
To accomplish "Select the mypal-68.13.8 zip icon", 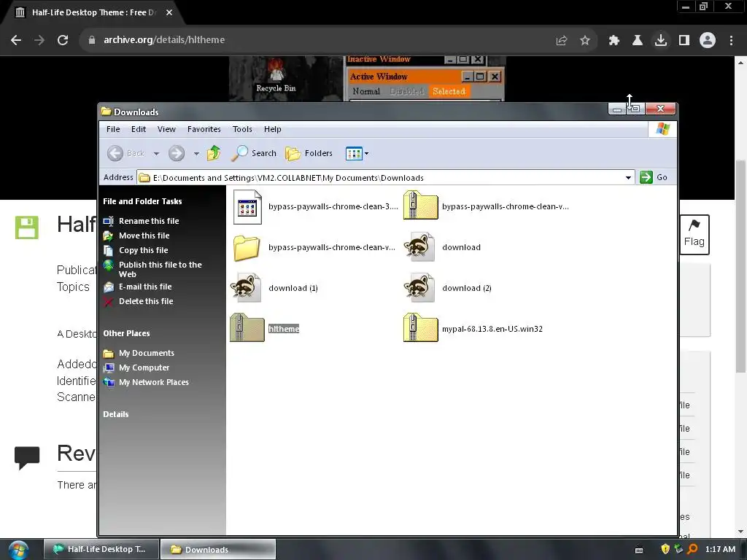I will [420, 328].
